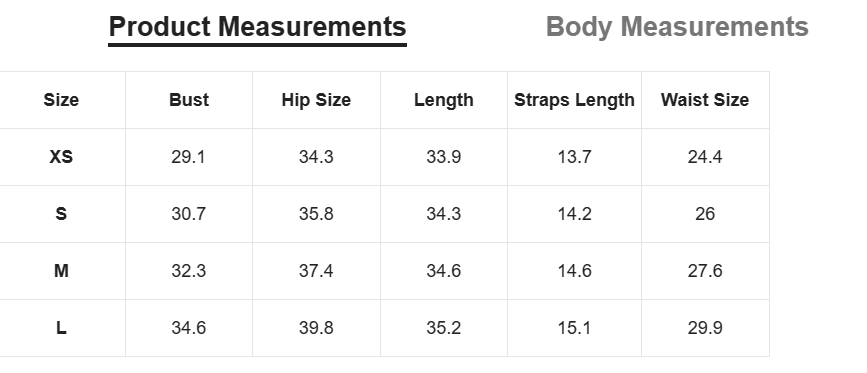
Task: Select the Product Measurements tab
Action: click(257, 27)
